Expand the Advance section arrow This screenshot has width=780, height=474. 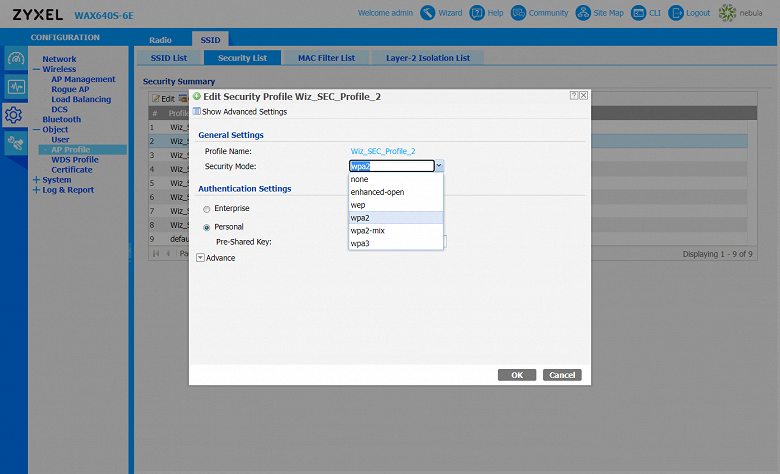[x=200, y=258]
